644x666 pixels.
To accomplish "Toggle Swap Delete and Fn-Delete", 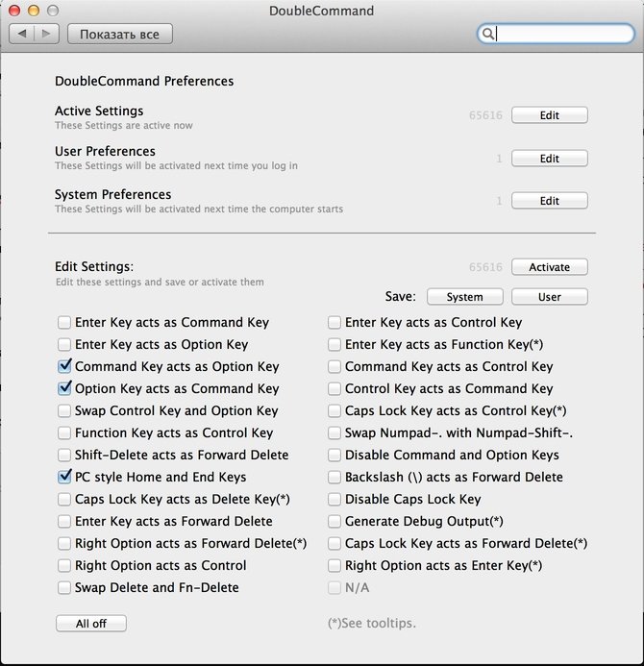I will click(x=64, y=587).
